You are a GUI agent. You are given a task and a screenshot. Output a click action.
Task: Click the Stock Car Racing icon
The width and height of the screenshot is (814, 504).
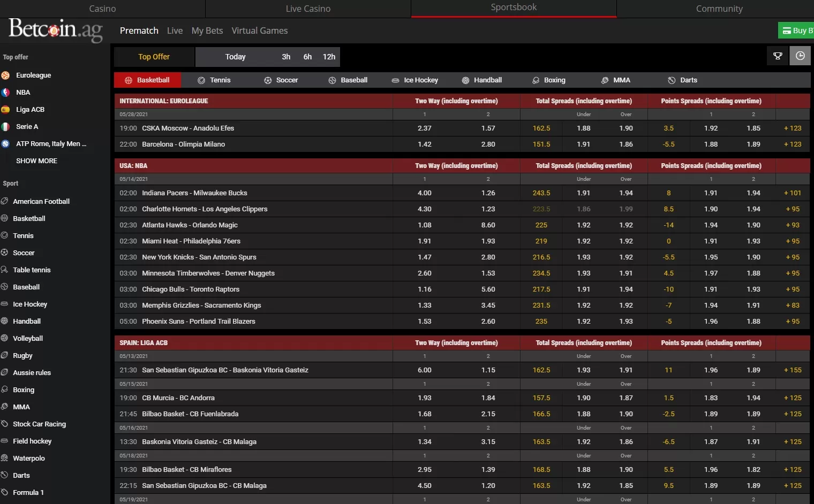pyautogui.click(x=4, y=424)
